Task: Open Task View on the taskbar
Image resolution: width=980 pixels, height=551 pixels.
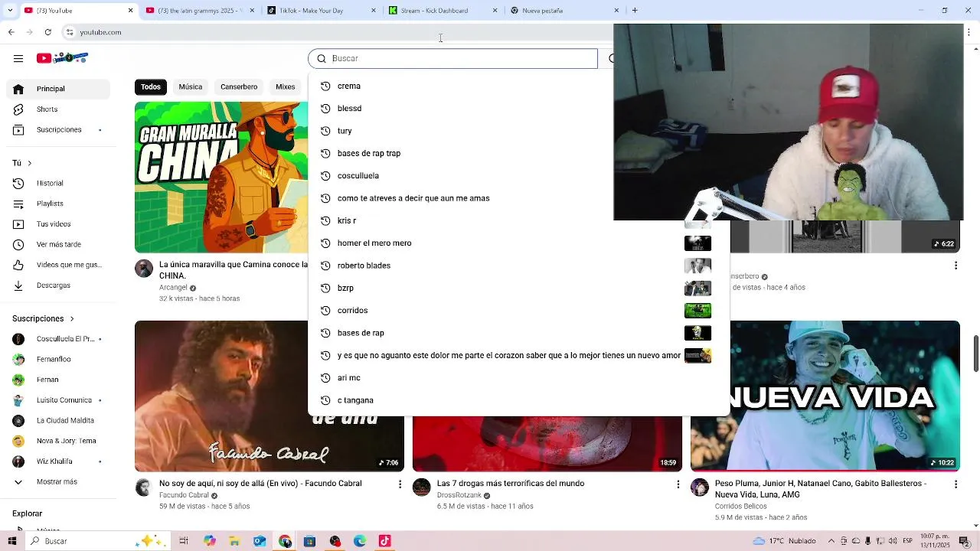Action: [184, 541]
